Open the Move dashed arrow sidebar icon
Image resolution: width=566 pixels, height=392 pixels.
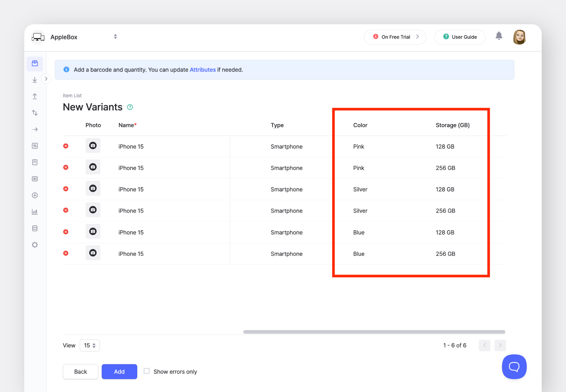tap(35, 129)
